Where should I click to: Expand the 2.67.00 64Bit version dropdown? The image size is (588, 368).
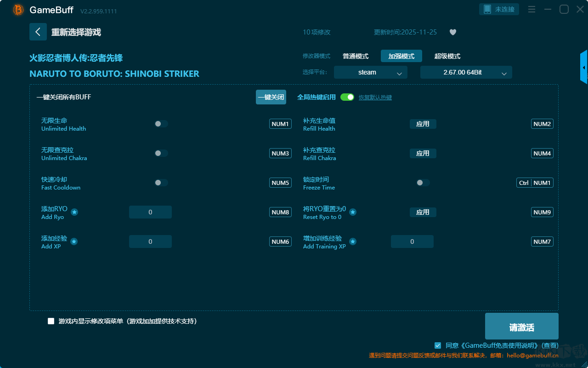[x=466, y=72]
